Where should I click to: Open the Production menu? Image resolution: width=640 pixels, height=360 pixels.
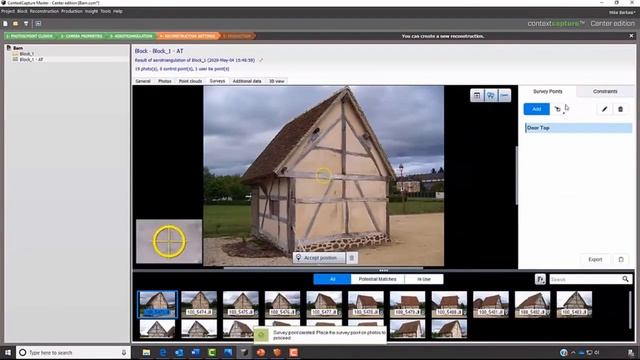point(72,11)
